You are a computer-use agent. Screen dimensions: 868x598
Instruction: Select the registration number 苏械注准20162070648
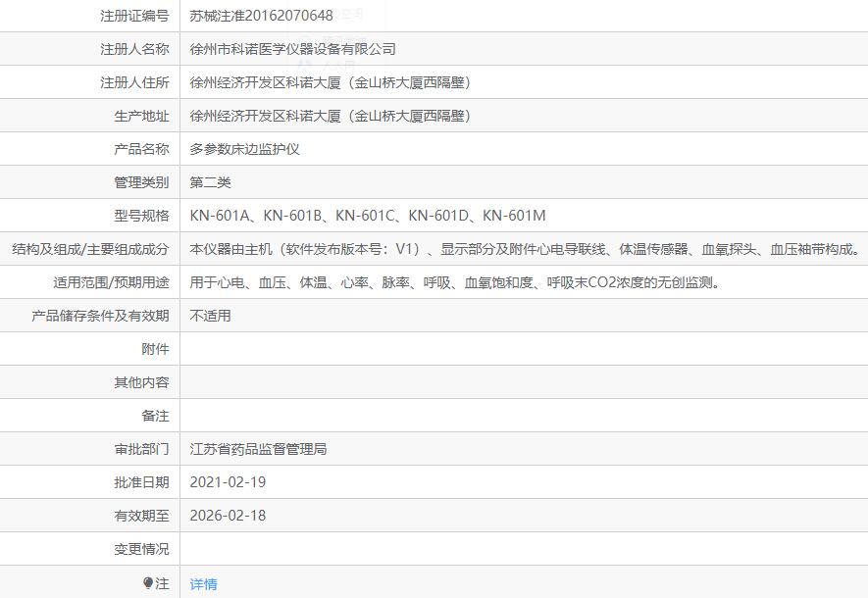coord(261,16)
